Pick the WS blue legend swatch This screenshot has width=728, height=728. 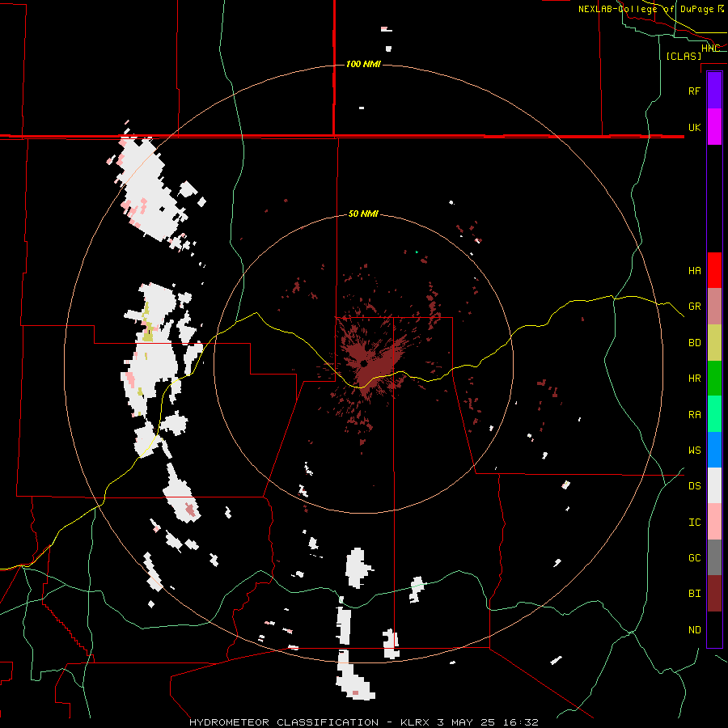coord(714,450)
